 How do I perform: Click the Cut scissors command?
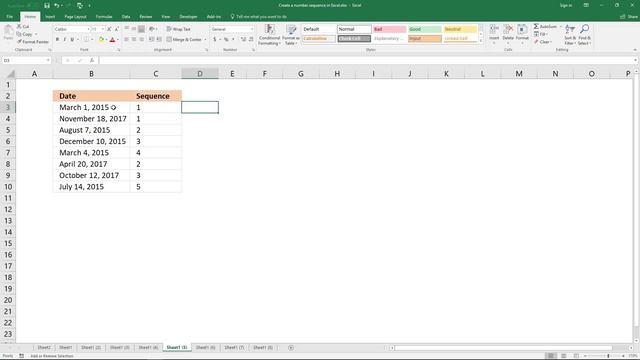click(23, 27)
